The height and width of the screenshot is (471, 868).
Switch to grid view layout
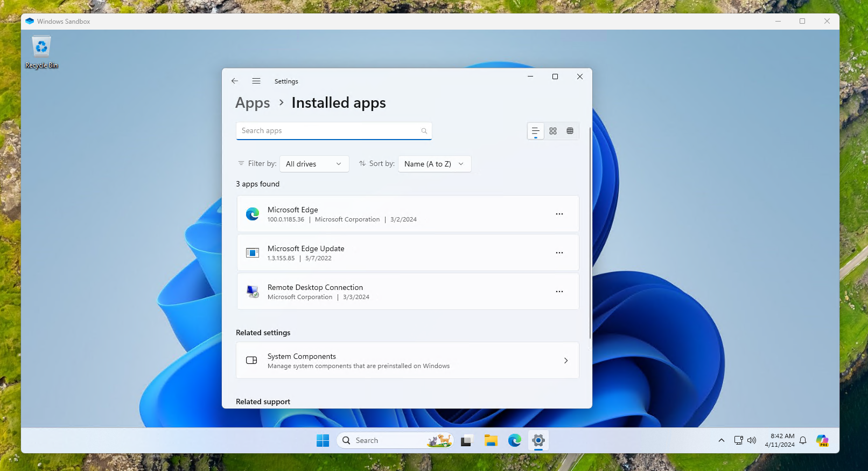(553, 131)
